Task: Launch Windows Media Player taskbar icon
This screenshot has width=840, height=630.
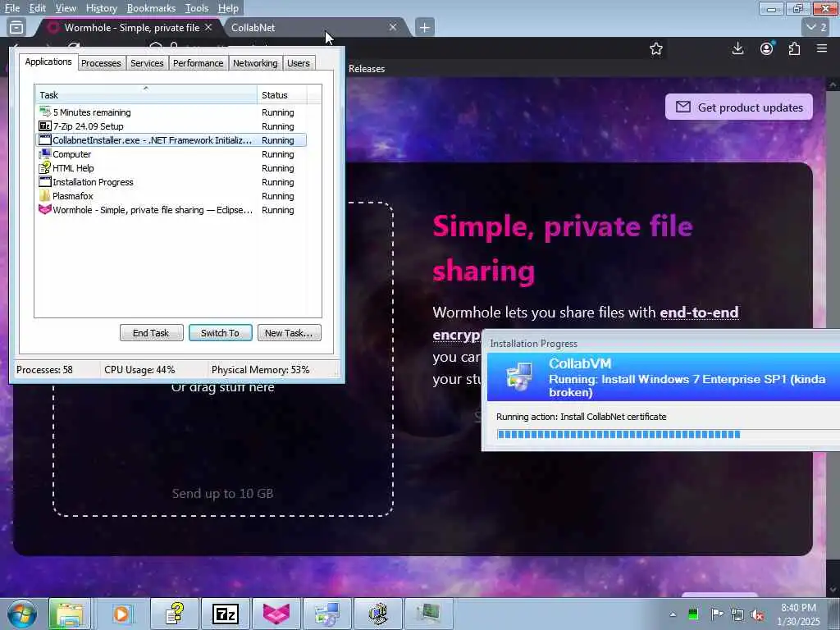Action: 121,614
